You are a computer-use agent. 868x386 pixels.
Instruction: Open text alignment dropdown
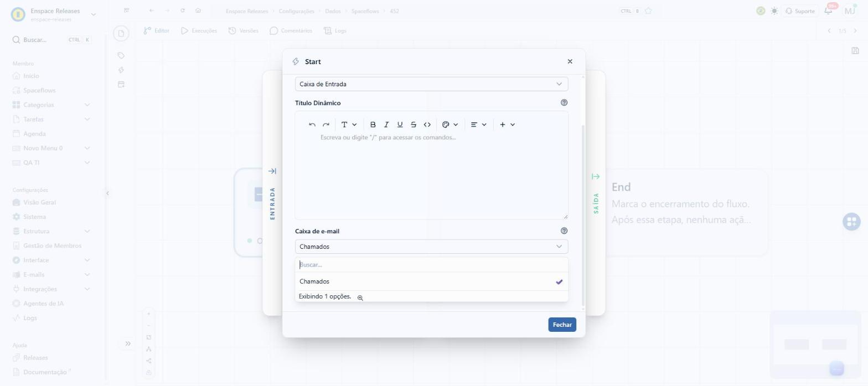click(478, 125)
